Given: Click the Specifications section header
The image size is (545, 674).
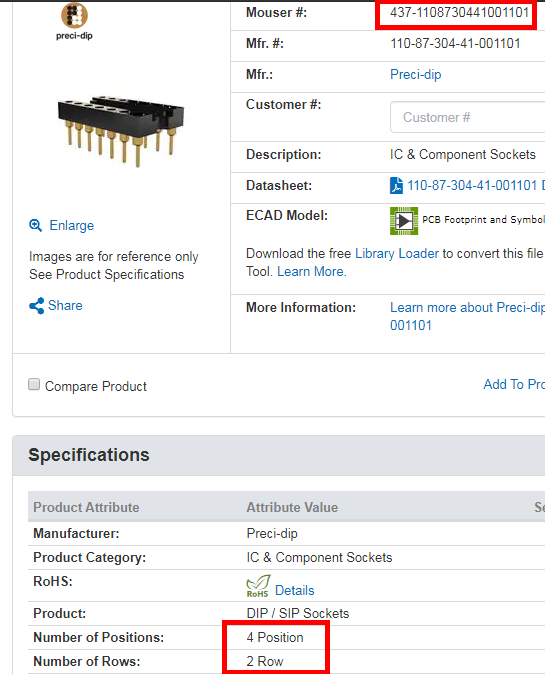Looking at the screenshot, I should (89, 455).
